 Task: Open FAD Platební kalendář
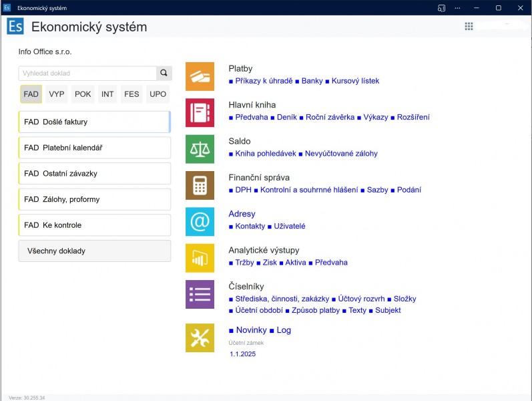pyautogui.click(x=94, y=148)
